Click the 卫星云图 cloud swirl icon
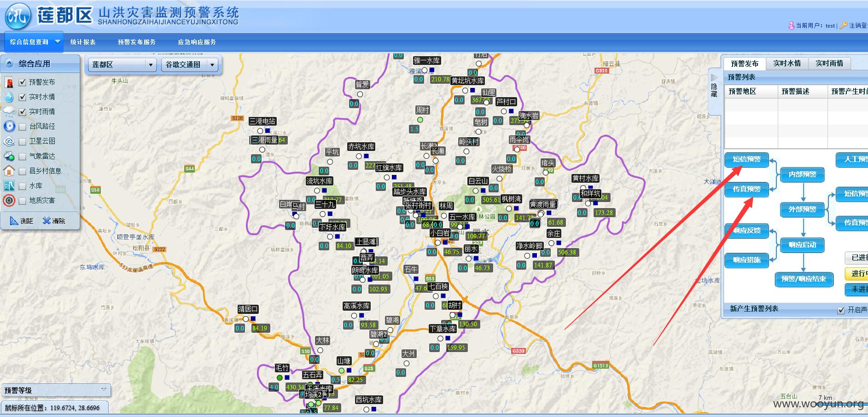 point(9,141)
